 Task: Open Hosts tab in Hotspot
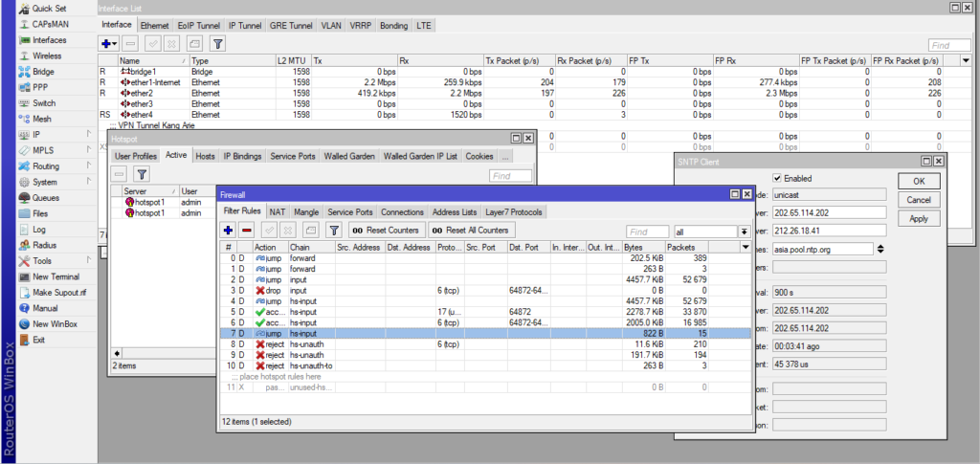tap(205, 156)
